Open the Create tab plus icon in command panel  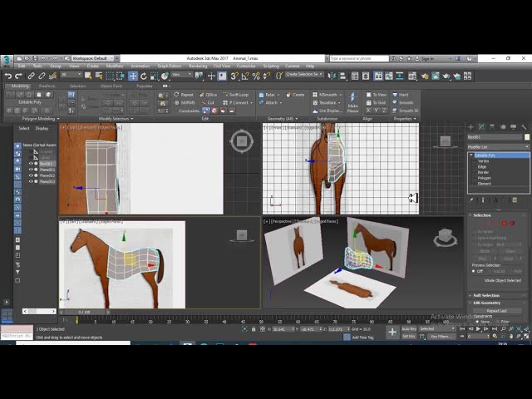470,127
